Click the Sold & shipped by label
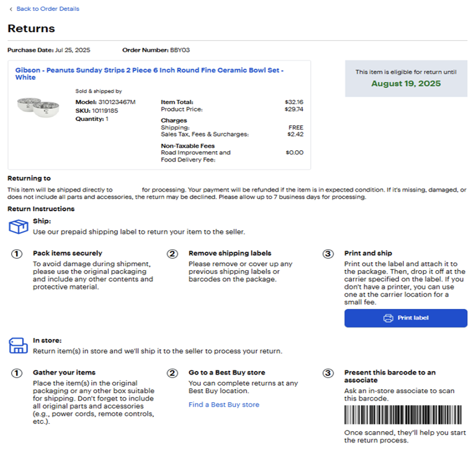Image resolution: width=476 pixels, height=457 pixels. 99,91
